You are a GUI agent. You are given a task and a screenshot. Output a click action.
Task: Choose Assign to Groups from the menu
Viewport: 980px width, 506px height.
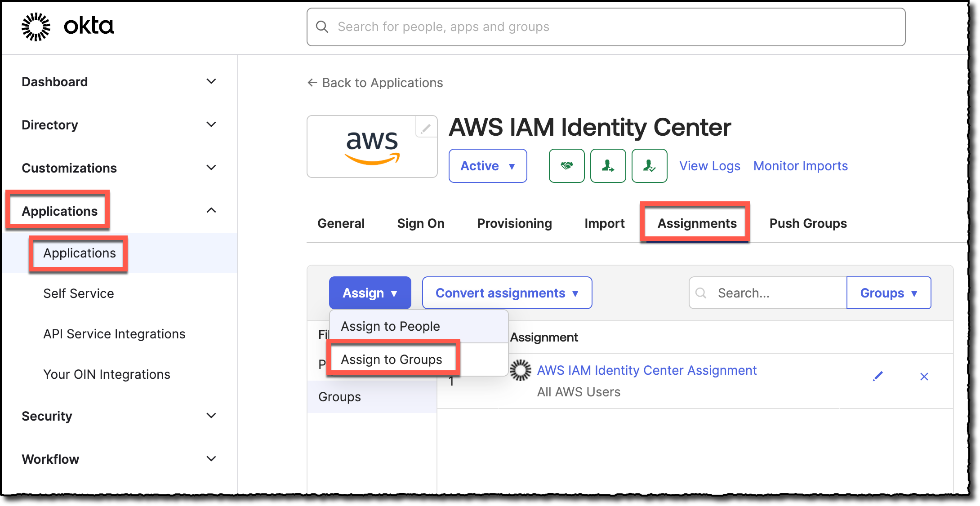pyautogui.click(x=392, y=359)
